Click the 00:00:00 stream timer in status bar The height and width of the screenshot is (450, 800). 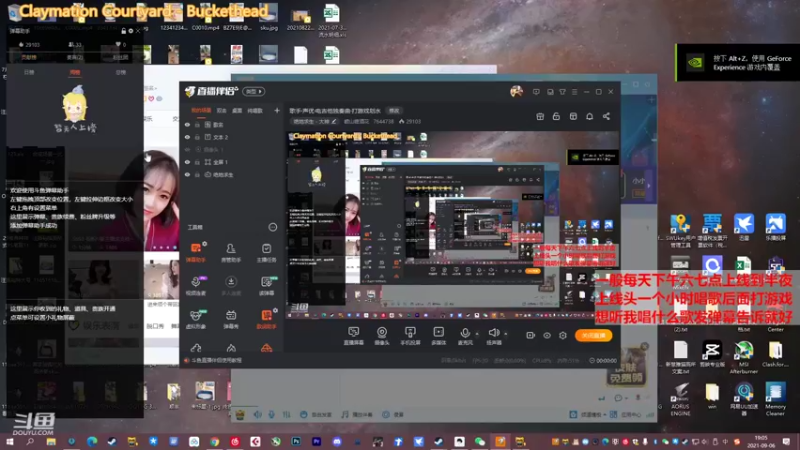point(603,360)
